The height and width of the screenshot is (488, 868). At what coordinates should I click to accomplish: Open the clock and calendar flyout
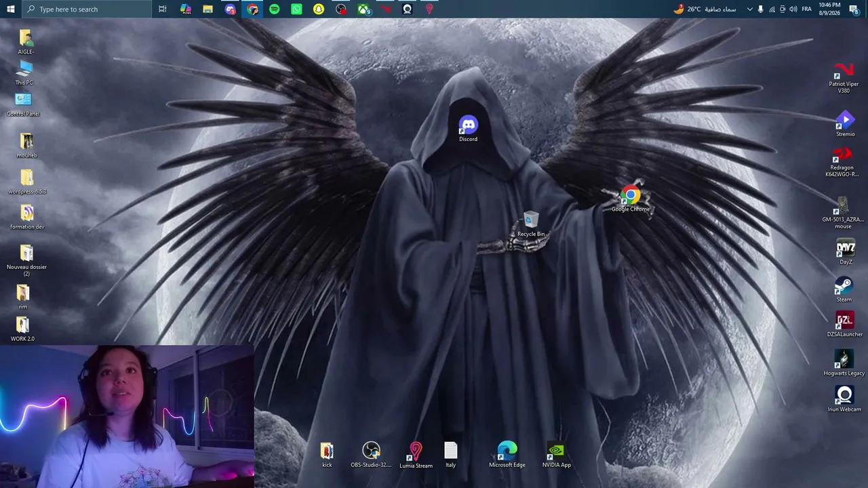click(829, 9)
